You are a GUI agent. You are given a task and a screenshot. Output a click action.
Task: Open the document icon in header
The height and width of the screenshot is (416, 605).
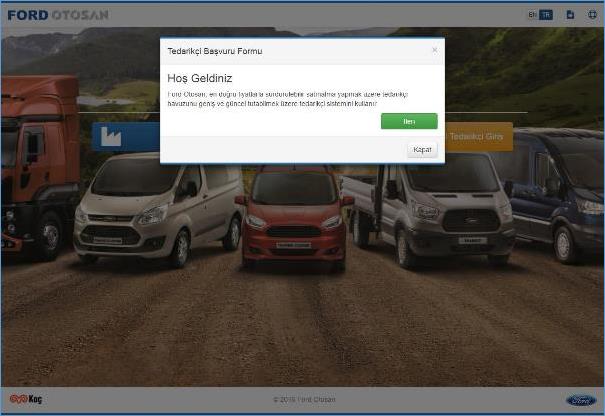click(570, 15)
